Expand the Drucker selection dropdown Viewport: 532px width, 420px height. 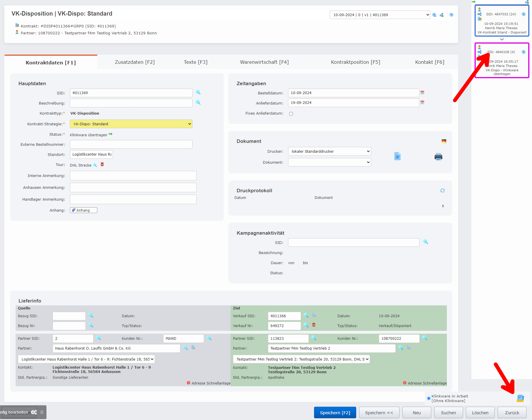[329, 151]
